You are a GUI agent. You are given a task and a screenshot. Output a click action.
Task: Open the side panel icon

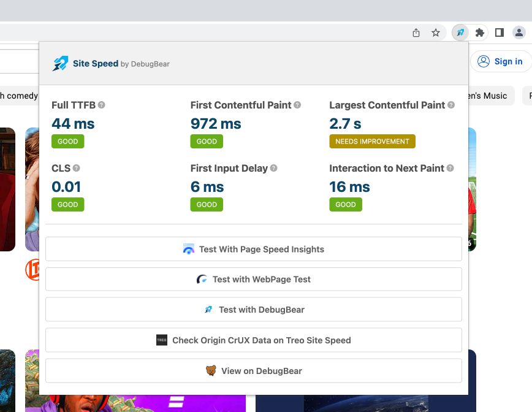[x=499, y=32]
